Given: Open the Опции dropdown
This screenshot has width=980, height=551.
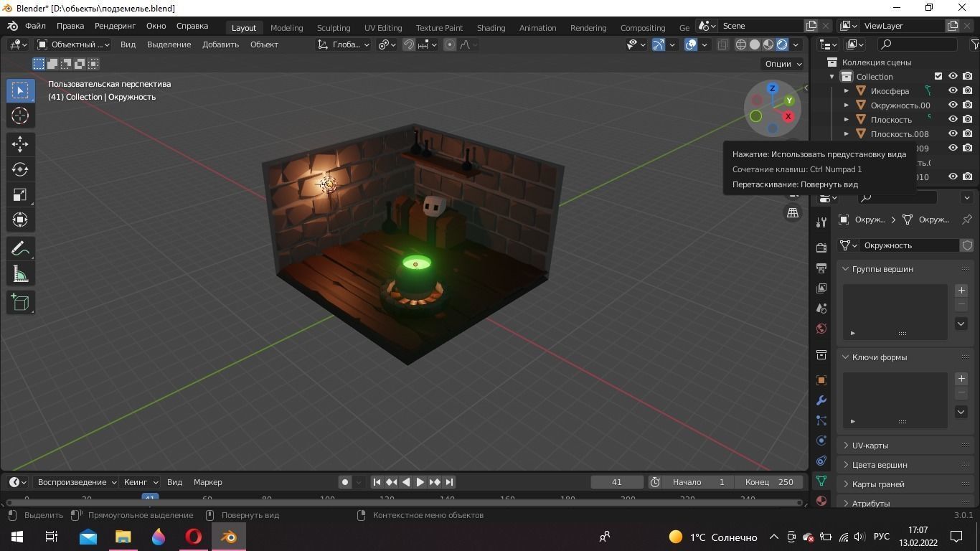Looking at the screenshot, I should tap(783, 63).
